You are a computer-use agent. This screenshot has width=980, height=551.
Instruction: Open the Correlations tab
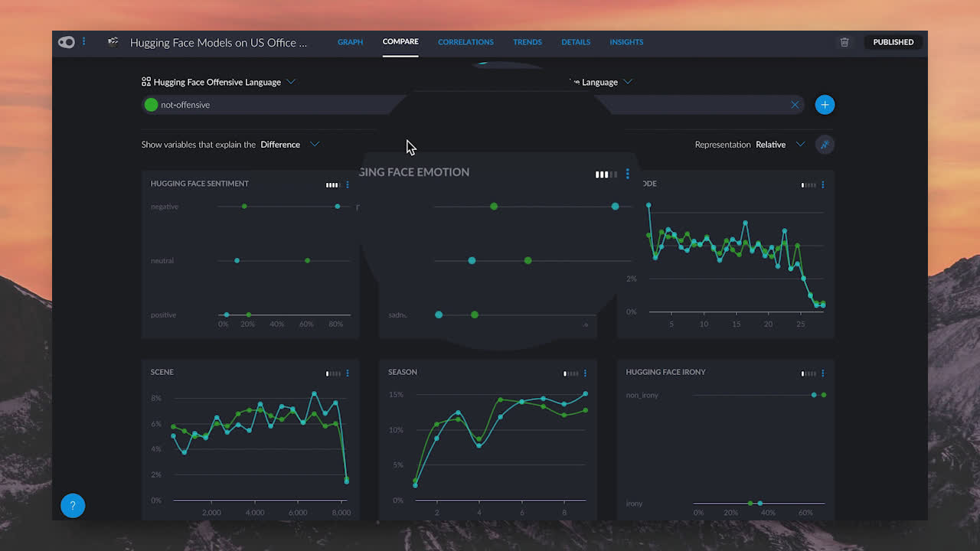tap(465, 42)
